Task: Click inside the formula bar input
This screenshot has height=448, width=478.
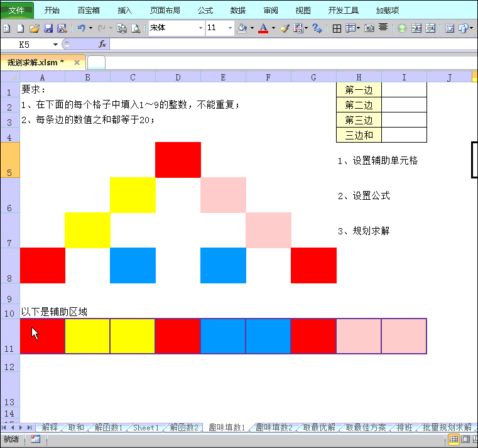Action: [293, 45]
